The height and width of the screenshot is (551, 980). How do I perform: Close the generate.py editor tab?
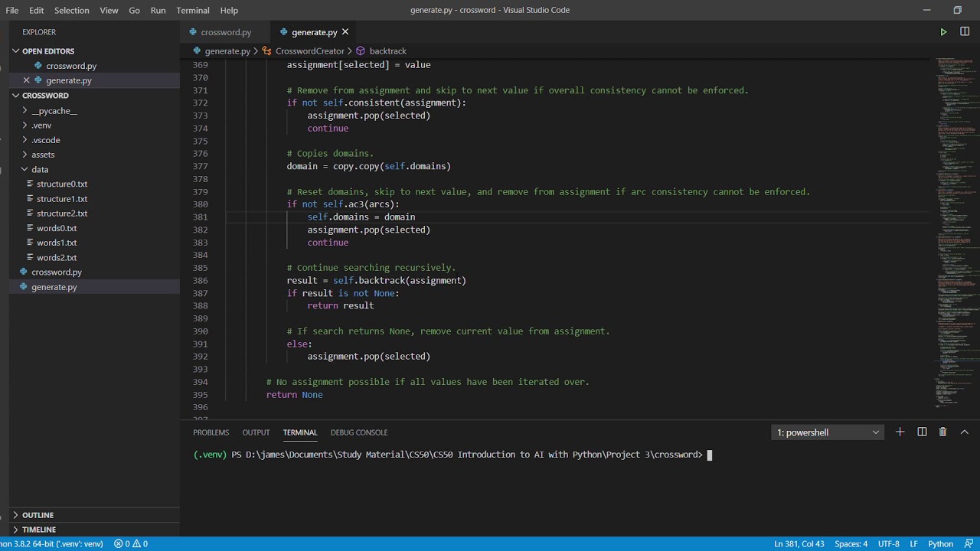pos(345,32)
